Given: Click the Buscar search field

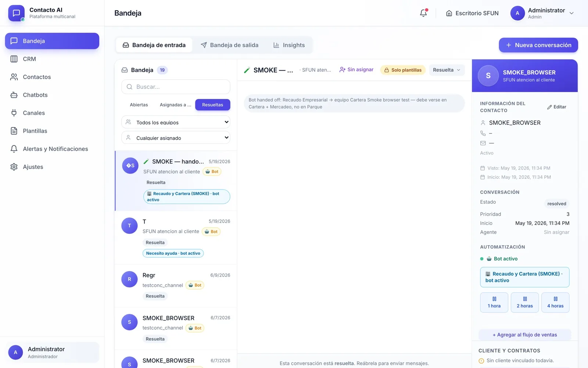Looking at the screenshot, I should (176, 87).
